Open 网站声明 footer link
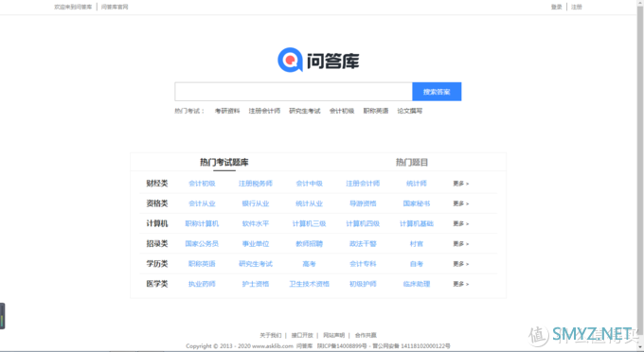 (x=334, y=335)
